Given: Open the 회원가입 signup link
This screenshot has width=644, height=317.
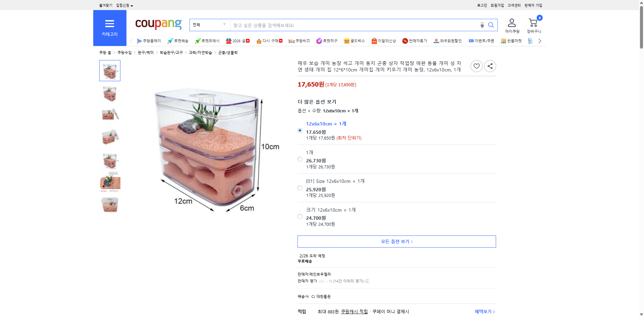Looking at the screenshot, I should [497, 5].
